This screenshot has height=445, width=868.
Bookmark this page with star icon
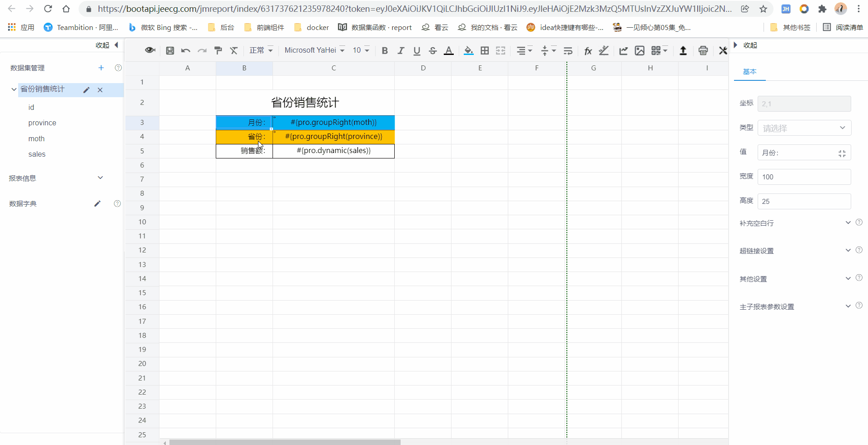[x=763, y=9]
